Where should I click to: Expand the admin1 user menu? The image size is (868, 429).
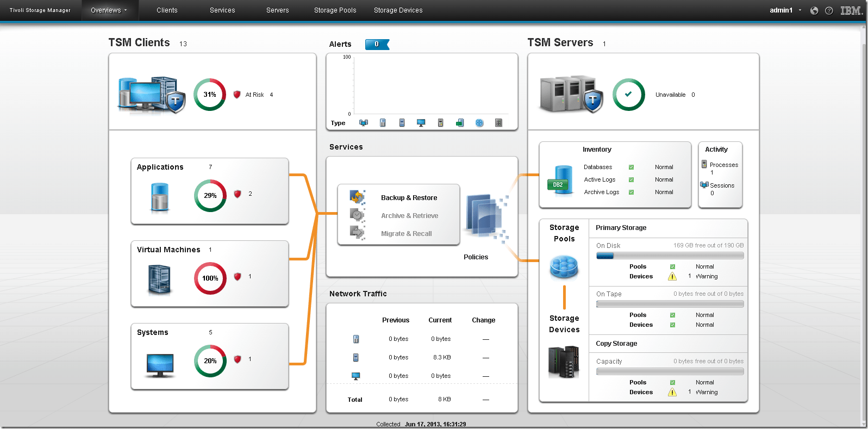pos(785,10)
